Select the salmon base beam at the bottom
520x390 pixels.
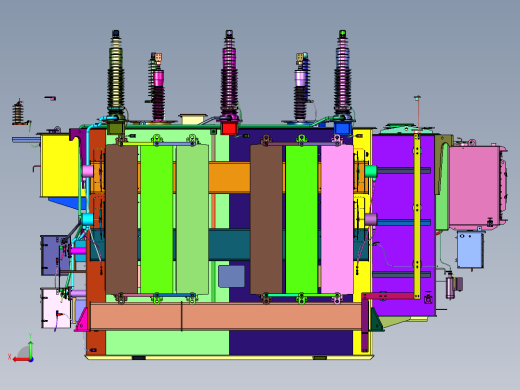click(x=226, y=316)
